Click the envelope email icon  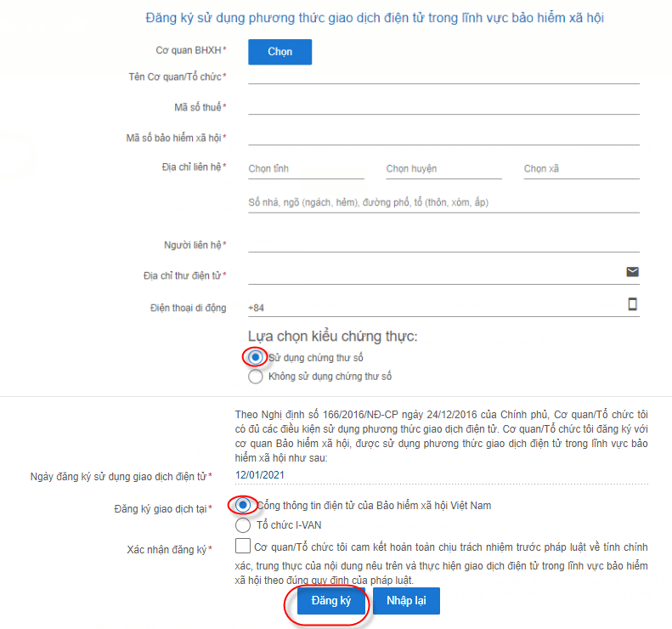(632, 272)
